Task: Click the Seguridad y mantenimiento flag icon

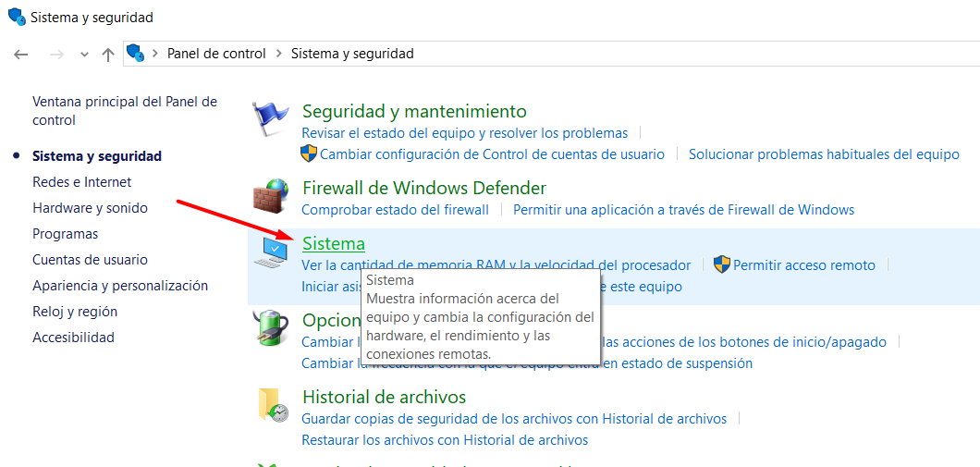Action: point(271,120)
